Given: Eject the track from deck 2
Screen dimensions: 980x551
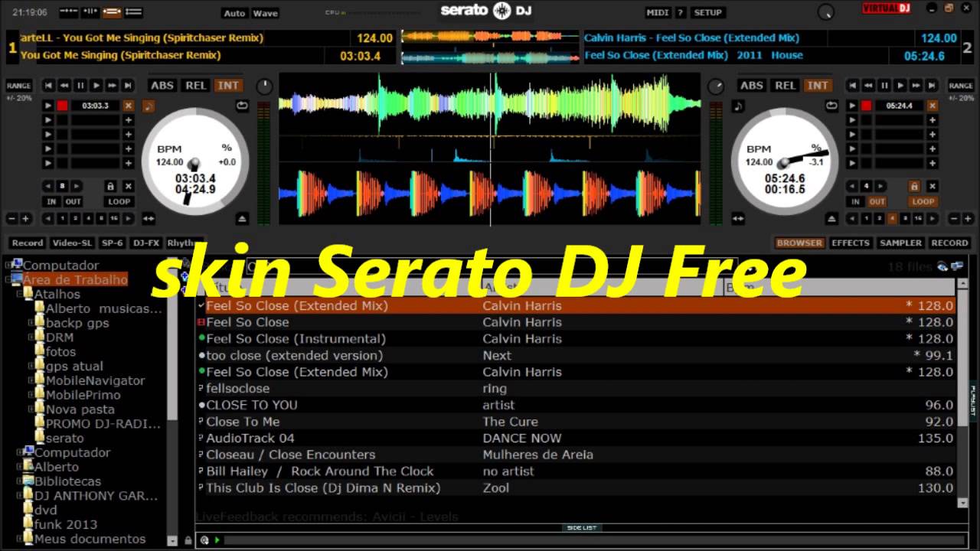Looking at the screenshot, I should (x=832, y=219).
